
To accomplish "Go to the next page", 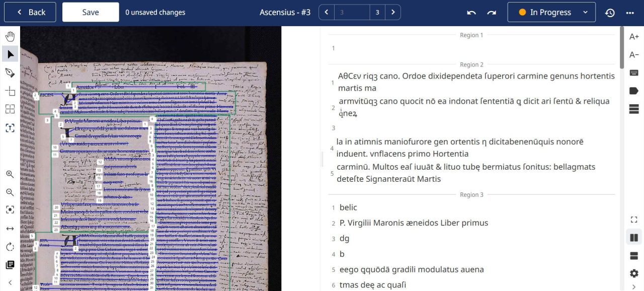I will 393,12.
